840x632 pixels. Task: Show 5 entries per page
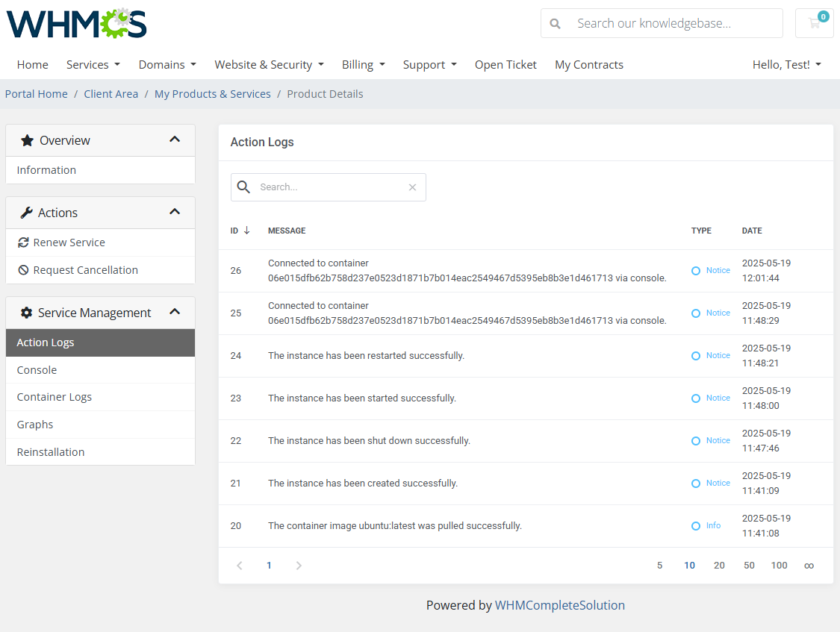click(659, 566)
